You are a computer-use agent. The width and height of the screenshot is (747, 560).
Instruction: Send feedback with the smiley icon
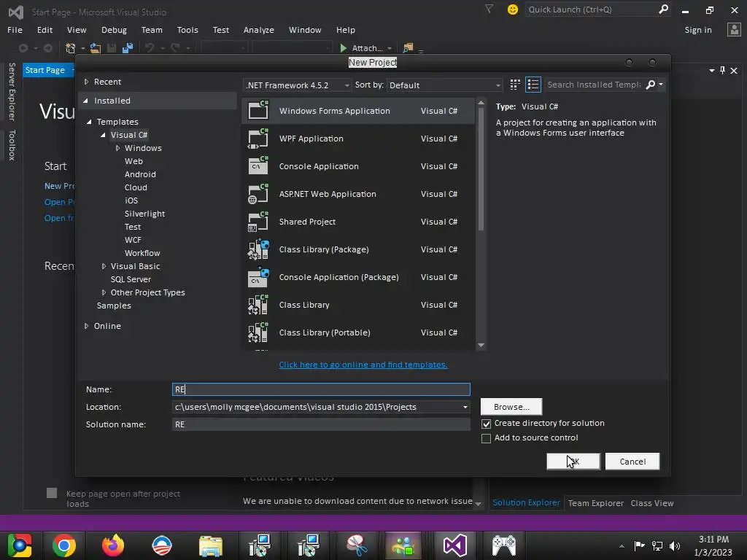pos(513,9)
